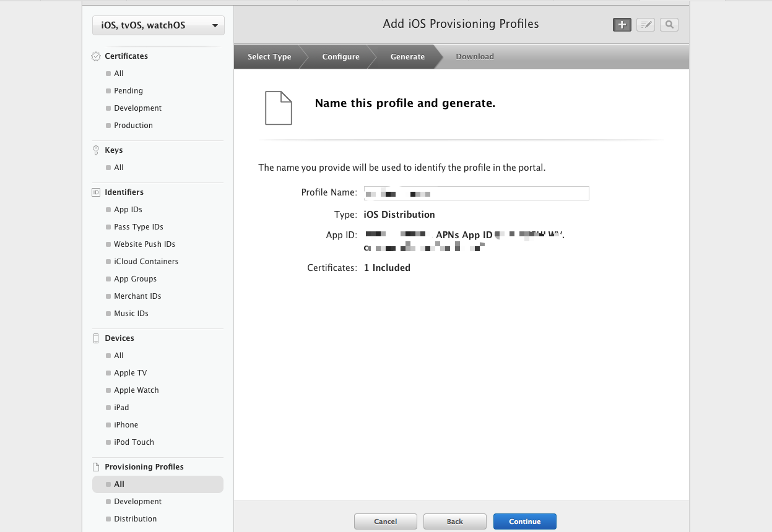Click the Identifiers ID icon
This screenshot has height=532, width=772.
click(x=96, y=192)
